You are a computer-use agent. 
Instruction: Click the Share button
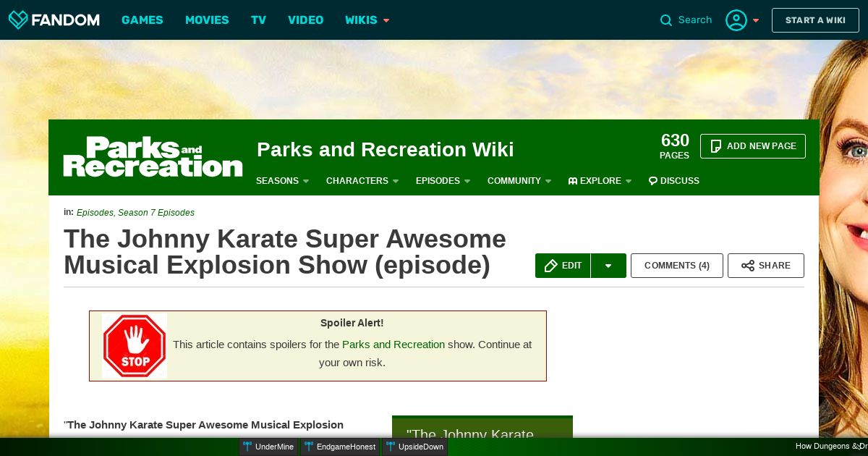click(766, 266)
